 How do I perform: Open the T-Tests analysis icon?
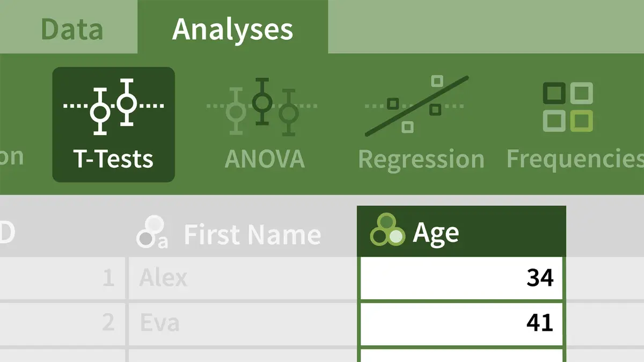113,107
